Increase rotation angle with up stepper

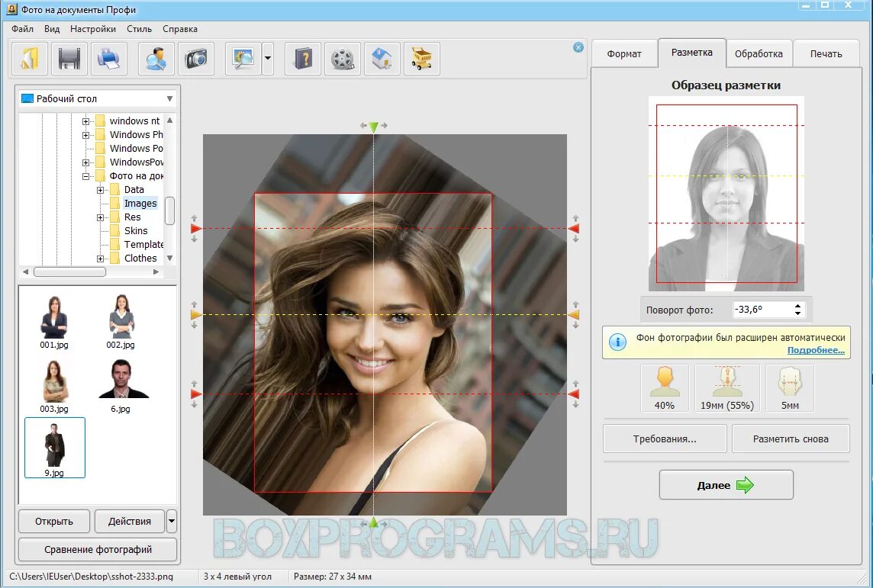(x=798, y=305)
